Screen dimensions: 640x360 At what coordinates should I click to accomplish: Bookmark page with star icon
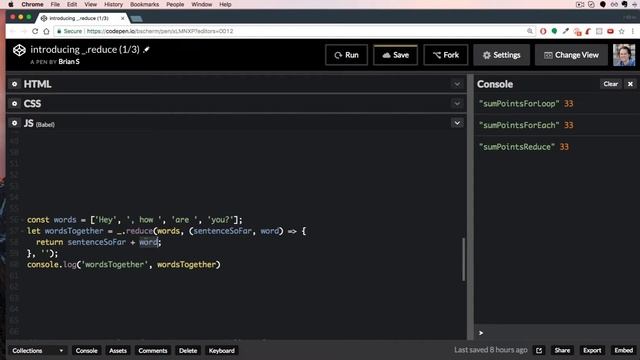(x=622, y=31)
